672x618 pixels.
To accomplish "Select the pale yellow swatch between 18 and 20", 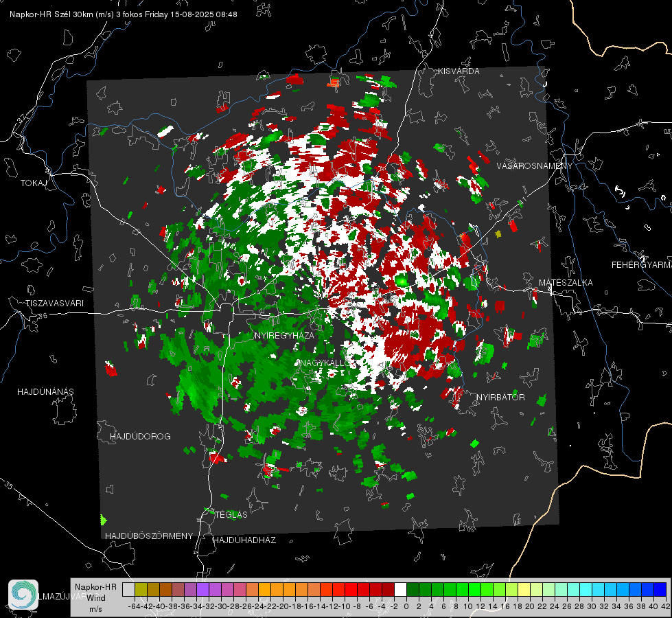I will point(524,590).
